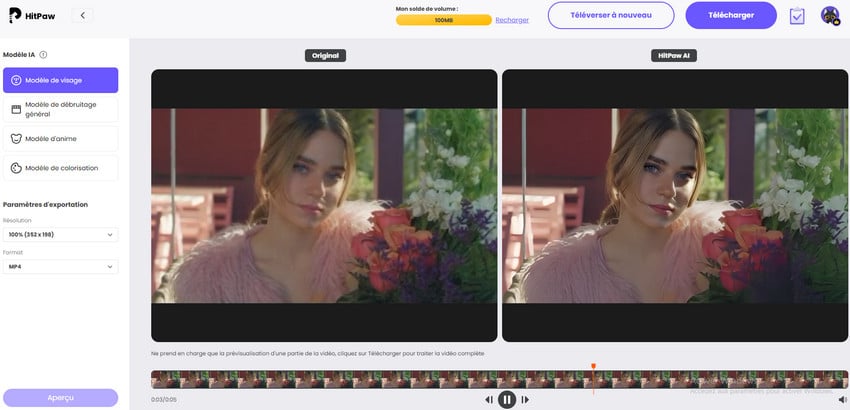Click the Modèle IA help question icon

43,55
